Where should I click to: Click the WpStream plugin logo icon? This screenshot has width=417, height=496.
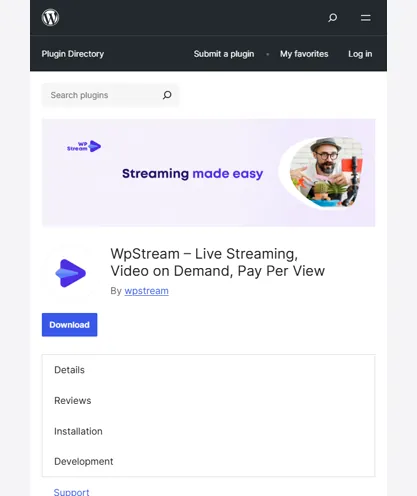click(70, 273)
